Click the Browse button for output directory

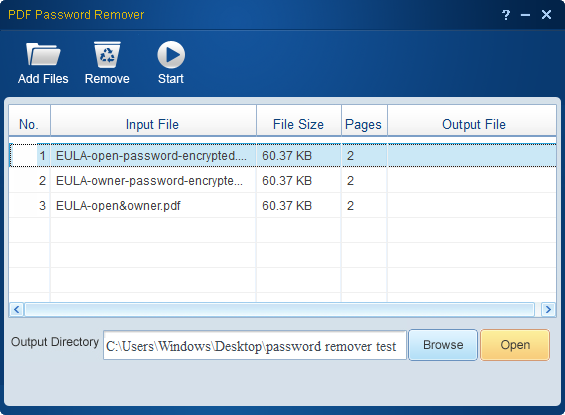pyautogui.click(x=443, y=345)
